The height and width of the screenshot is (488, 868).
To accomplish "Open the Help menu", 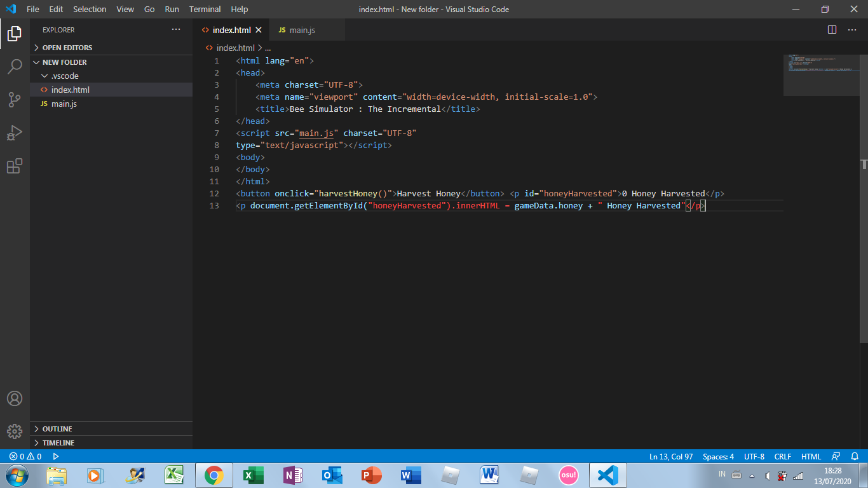I will pyautogui.click(x=240, y=9).
